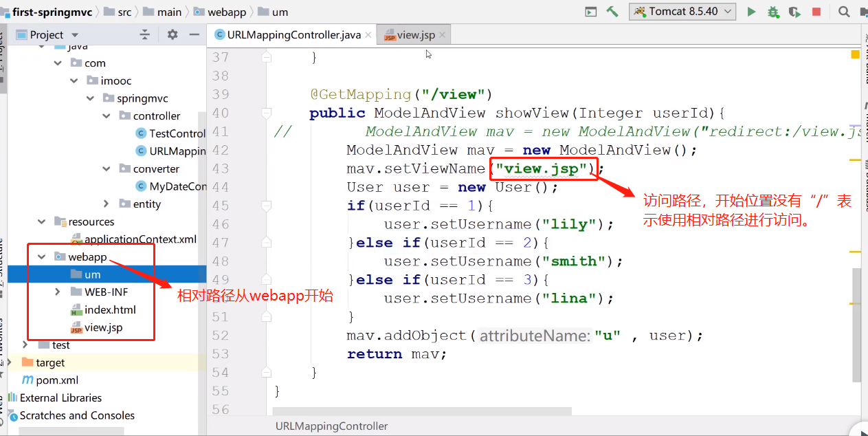Open Tomcat 8.5.40 run configuration dropdown
The image size is (868, 436).
point(683,12)
